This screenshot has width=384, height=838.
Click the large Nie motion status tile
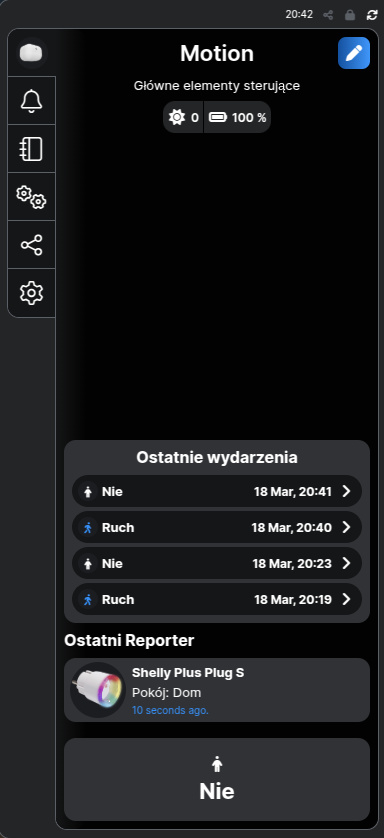click(217, 779)
